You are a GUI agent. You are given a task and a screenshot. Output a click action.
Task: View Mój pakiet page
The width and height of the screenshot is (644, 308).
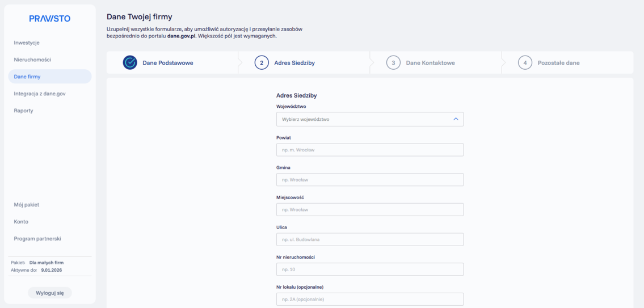[x=27, y=205]
